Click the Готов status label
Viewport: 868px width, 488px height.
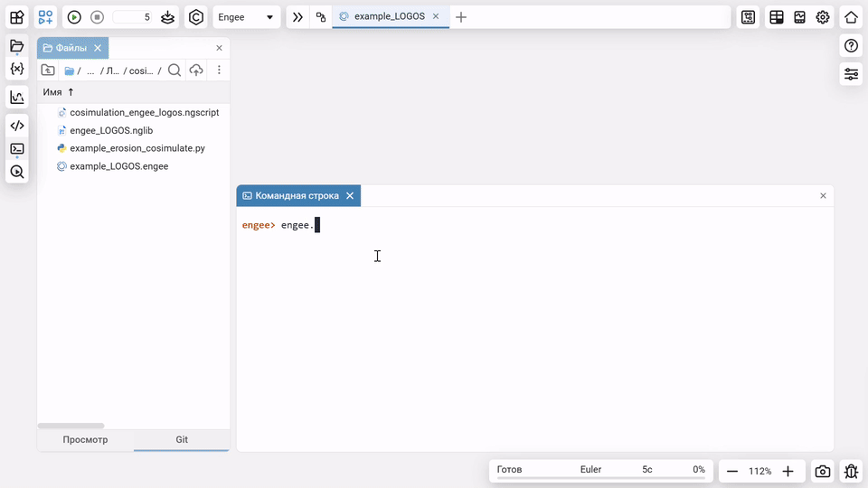[x=509, y=470]
